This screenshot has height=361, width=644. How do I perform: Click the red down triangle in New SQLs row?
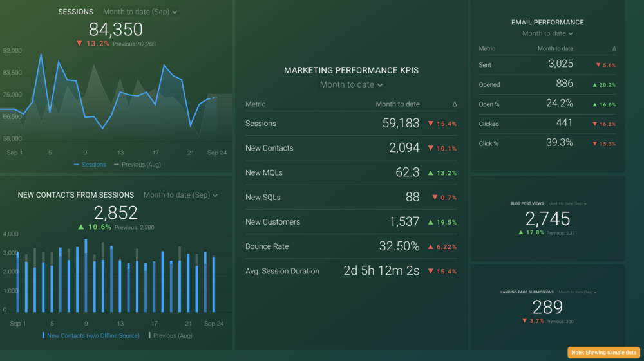(435, 197)
